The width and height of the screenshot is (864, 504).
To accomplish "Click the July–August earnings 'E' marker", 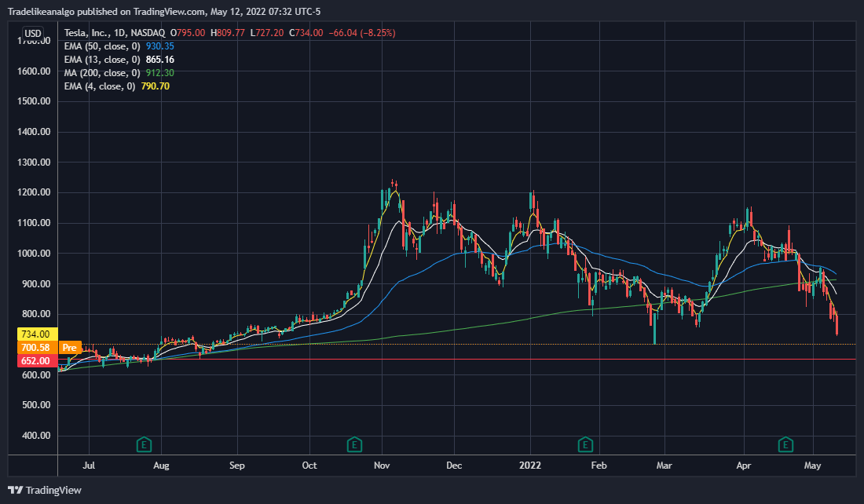I will (x=144, y=444).
